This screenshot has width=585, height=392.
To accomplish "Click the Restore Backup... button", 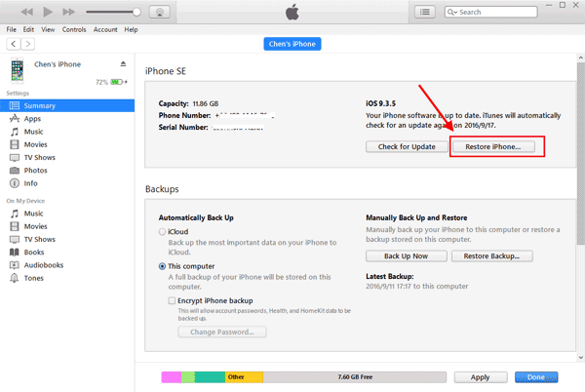I will [x=491, y=255].
